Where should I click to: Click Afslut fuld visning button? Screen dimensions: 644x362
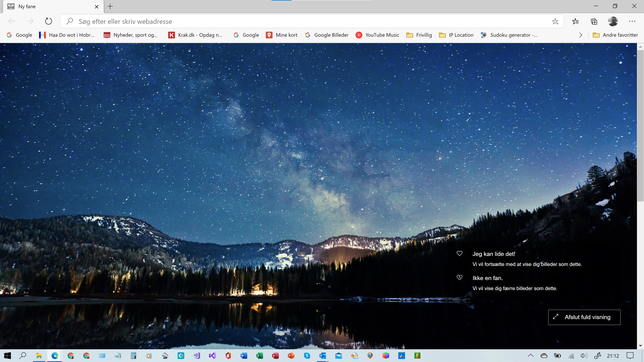(584, 317)
